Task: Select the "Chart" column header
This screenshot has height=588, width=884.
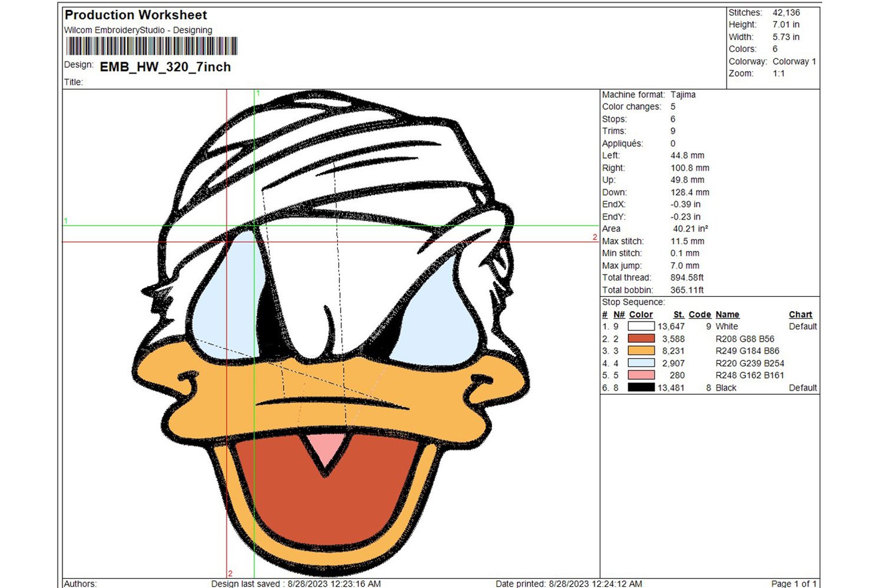Action: [x=800, y=315]
